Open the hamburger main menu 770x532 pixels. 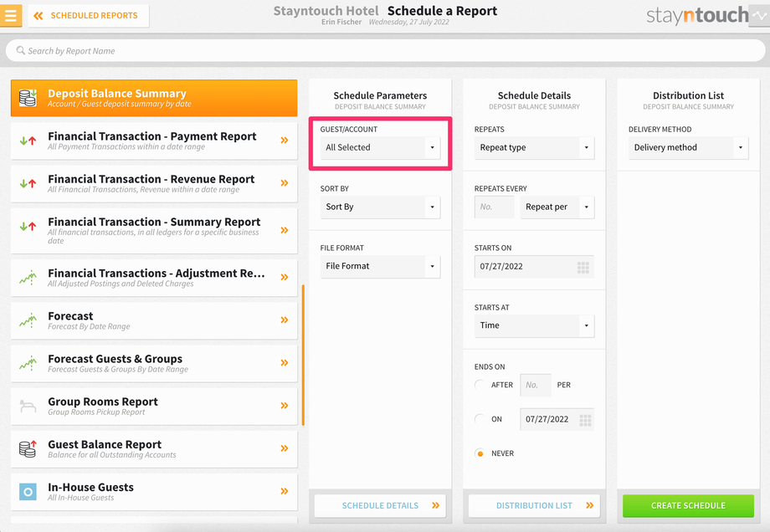(10, 15)
